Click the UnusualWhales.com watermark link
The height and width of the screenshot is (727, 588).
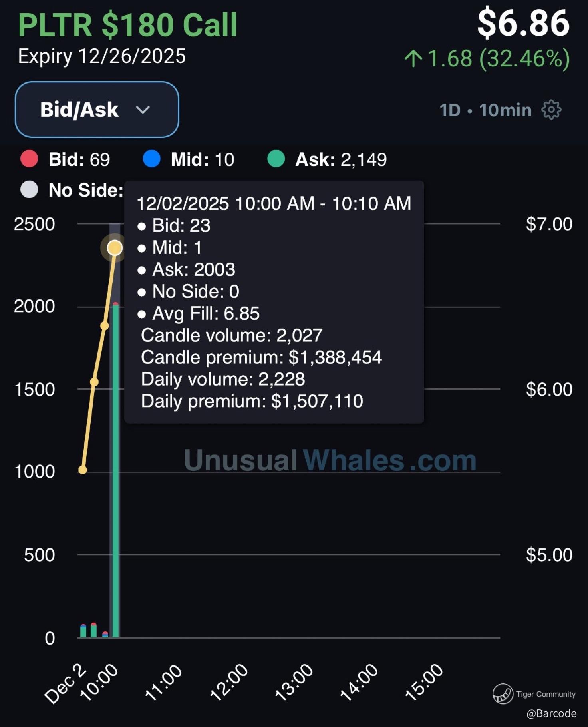tap(330, 460)
